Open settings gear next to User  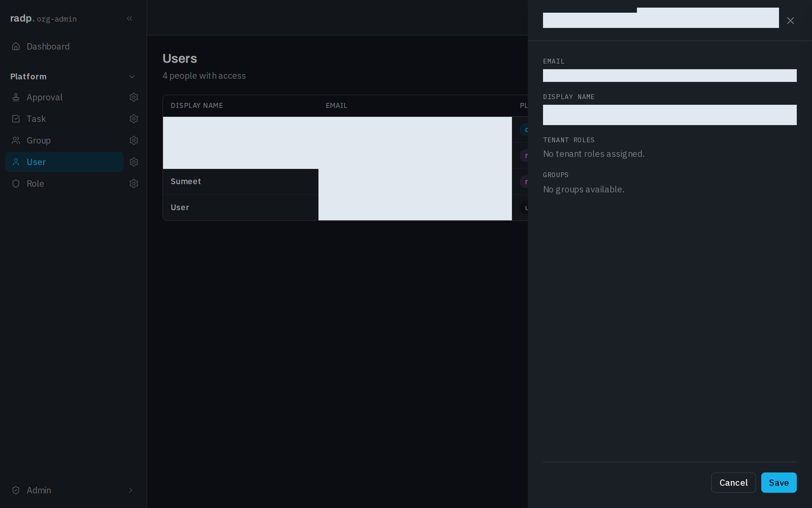[134, 162]
